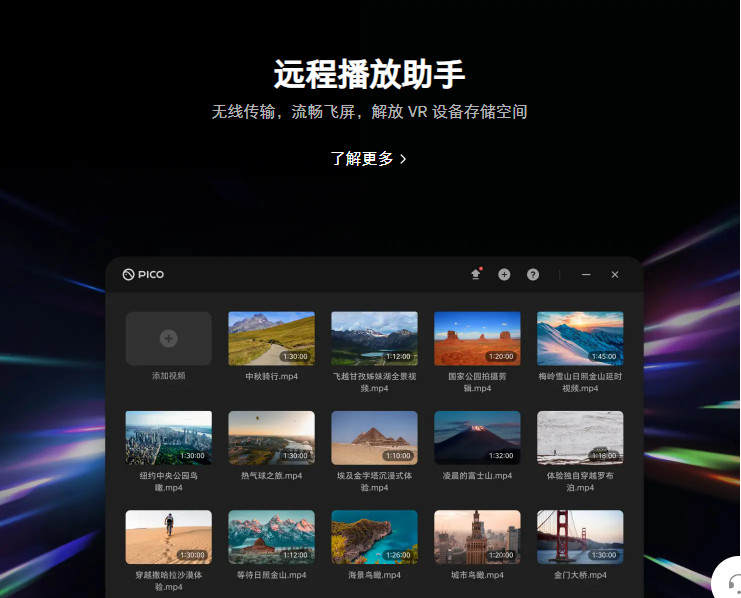Screen dimensions: 741x598
Task: Open the 埃及金字塔沉浸式体验 pyramid thumbnail
Action: (x=374, y=438)
